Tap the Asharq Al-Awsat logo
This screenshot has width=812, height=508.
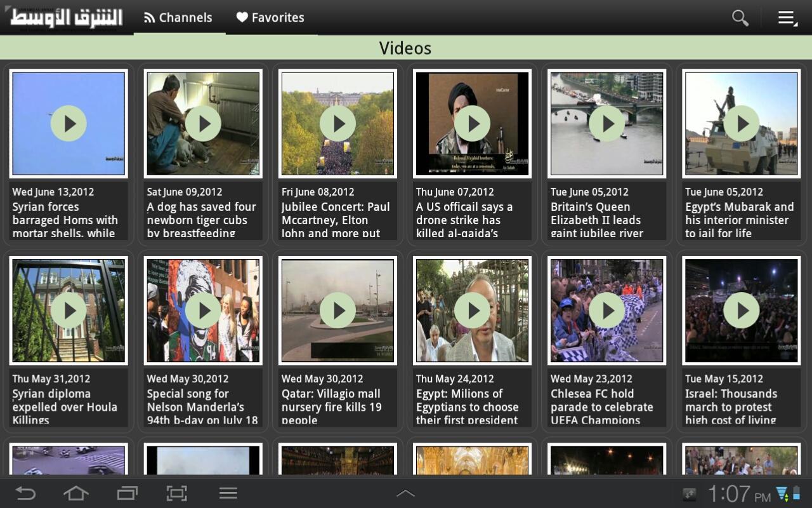[x=66, y=18]
